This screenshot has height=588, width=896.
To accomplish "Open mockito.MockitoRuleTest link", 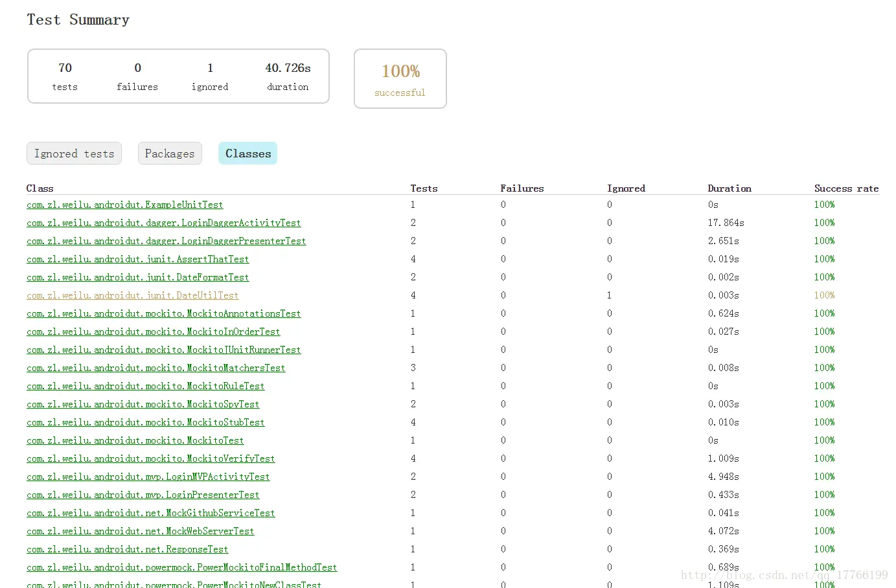I will click(x=146, y=386).
